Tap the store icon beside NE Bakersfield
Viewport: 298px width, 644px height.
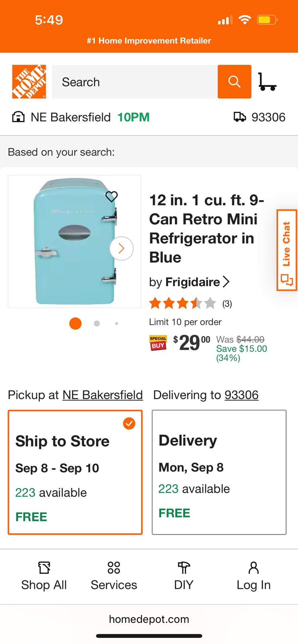tap(18, 117)
